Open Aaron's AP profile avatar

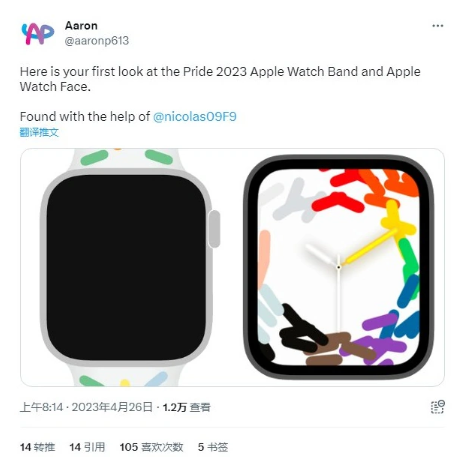pos(37,33)
